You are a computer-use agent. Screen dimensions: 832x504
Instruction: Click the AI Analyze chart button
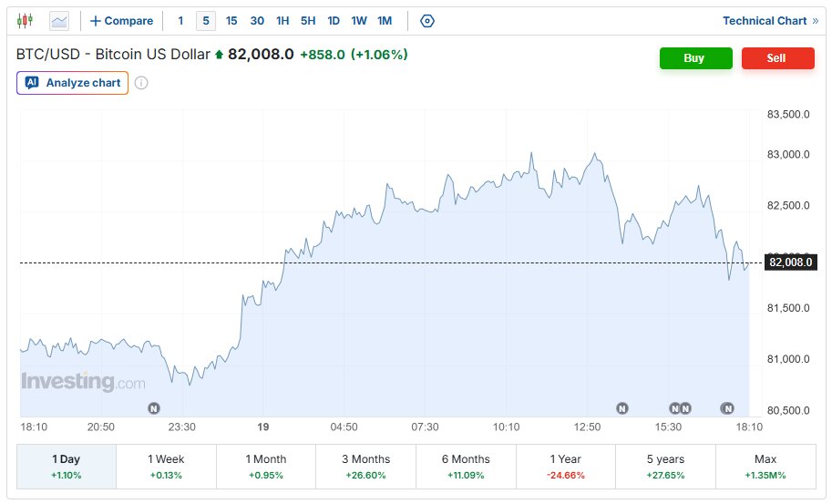[x=72, y=83]
